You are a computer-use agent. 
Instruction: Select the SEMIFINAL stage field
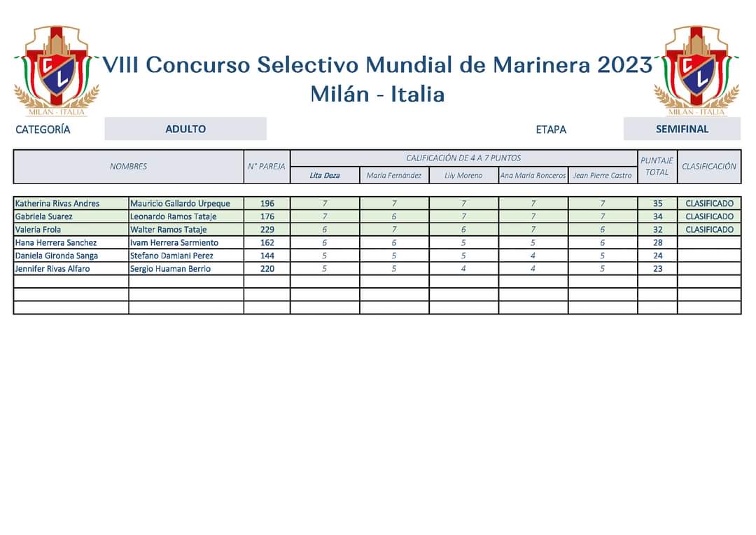(682, 129)
